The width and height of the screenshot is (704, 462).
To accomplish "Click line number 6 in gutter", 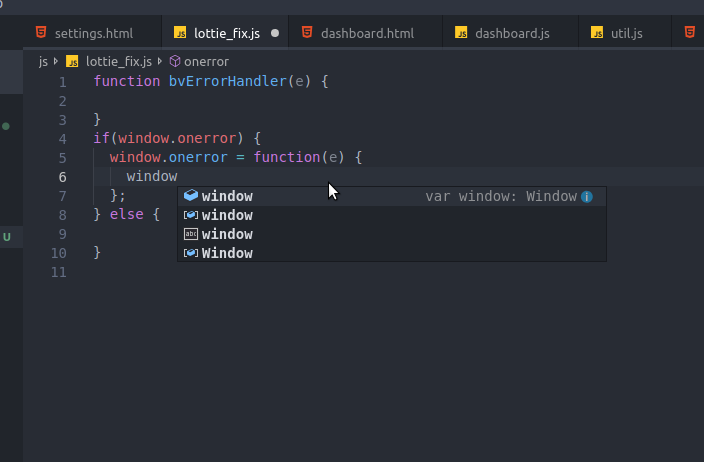I will [62, 177].
